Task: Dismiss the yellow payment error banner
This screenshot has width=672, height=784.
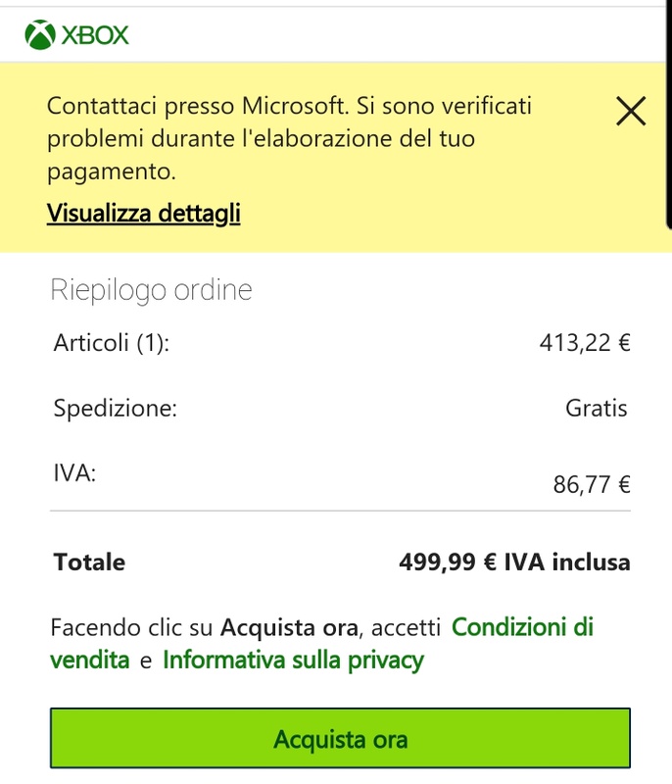Action: pos(631,112)
